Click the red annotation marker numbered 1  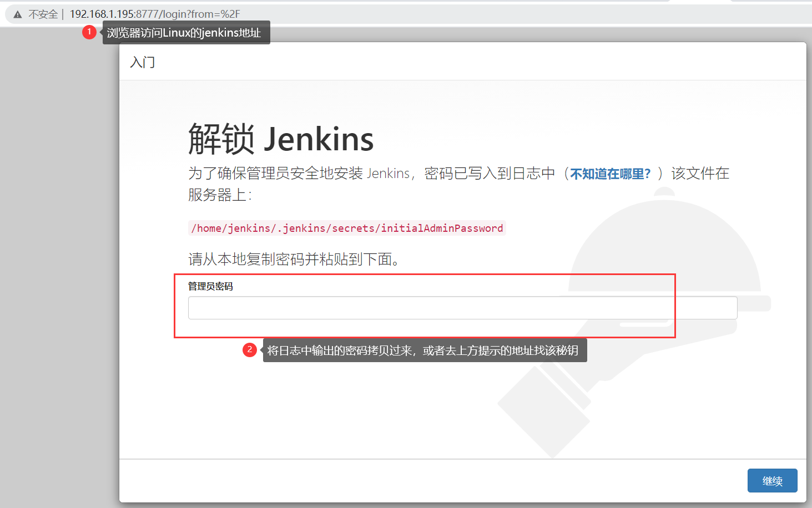(x=89, y=32)
